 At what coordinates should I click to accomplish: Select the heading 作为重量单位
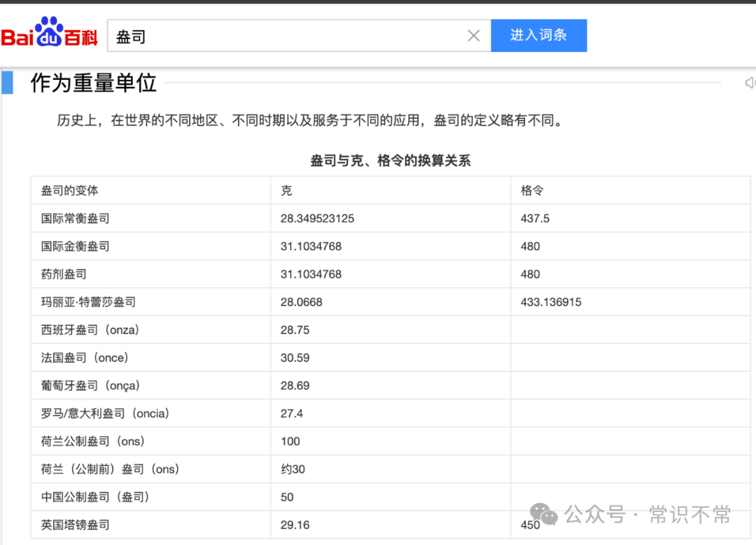pos(94,83)
